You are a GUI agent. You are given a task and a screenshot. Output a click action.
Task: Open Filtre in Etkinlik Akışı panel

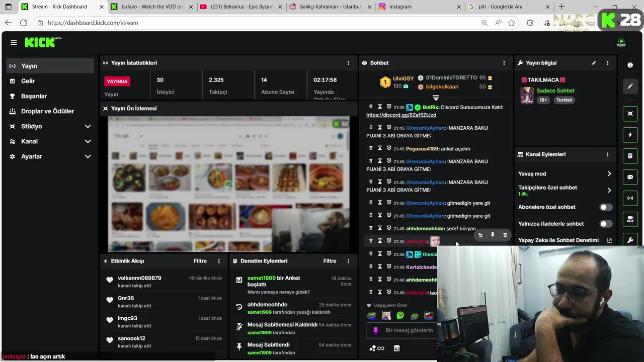200,261
